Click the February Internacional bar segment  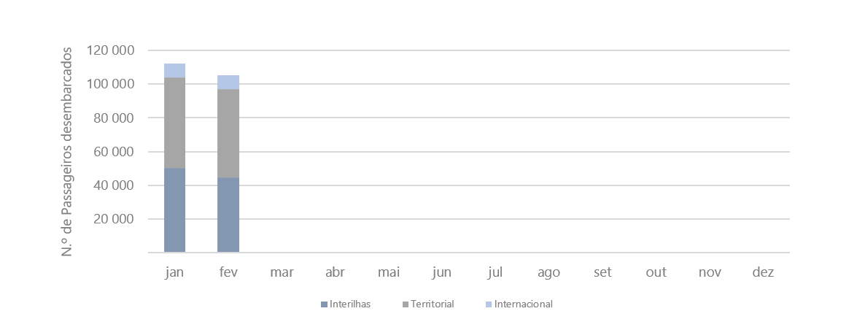coord(228,82)
